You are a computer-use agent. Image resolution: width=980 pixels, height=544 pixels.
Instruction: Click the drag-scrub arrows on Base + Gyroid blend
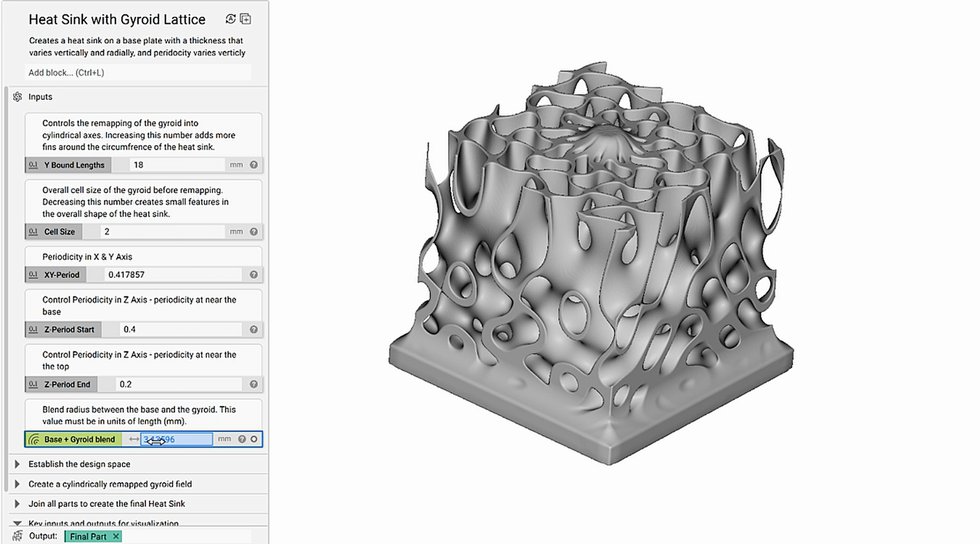point(134,440)
